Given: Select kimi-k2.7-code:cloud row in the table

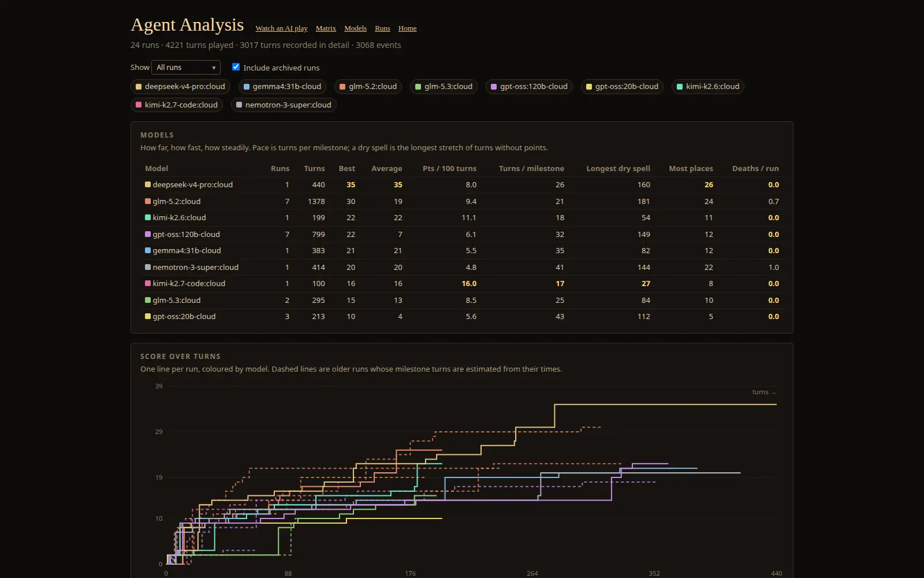Looking at the screenshot, I should 462,284.
